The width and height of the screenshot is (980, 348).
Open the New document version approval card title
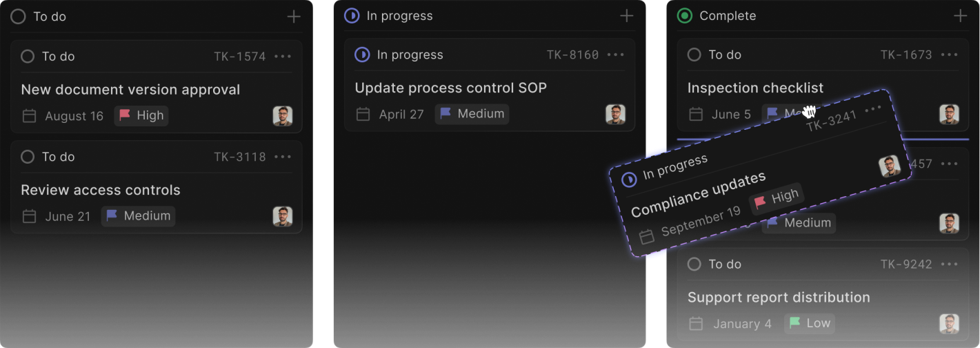point(130,90)
